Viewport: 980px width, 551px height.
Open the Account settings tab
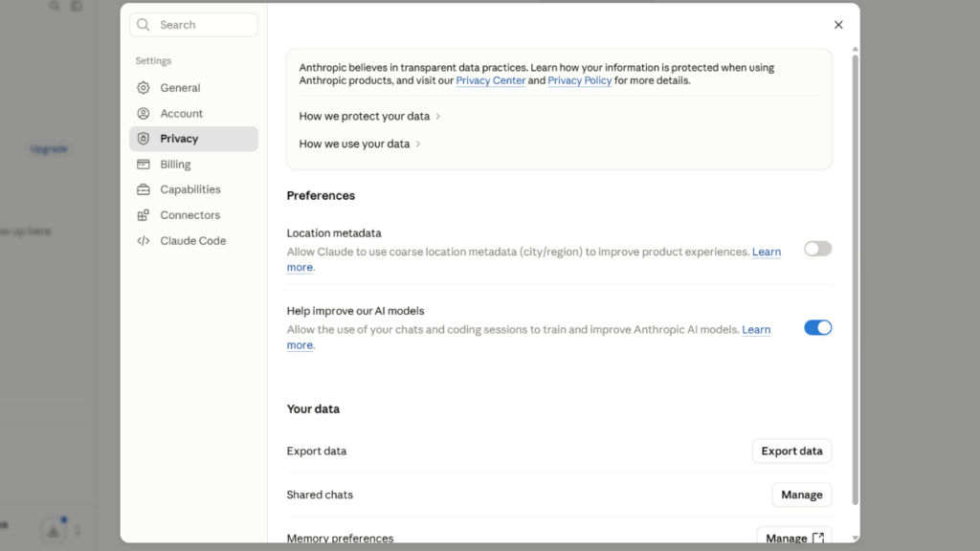click(193, 113)
